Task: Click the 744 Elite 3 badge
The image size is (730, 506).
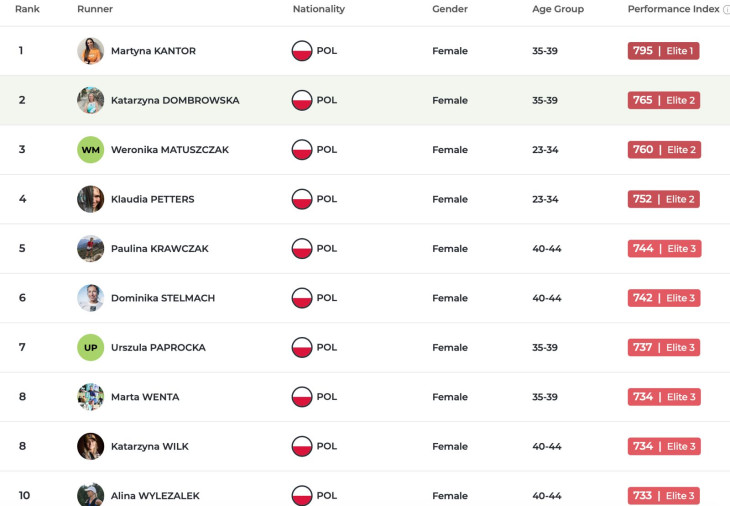Action: 663,249
